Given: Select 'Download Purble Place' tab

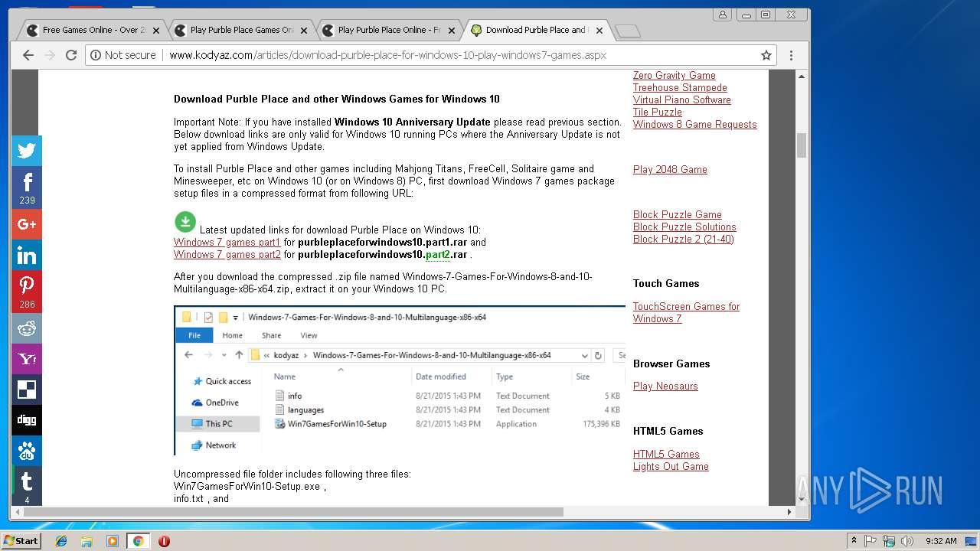Looking at the screenshot, I should click(x=537, y=31).
